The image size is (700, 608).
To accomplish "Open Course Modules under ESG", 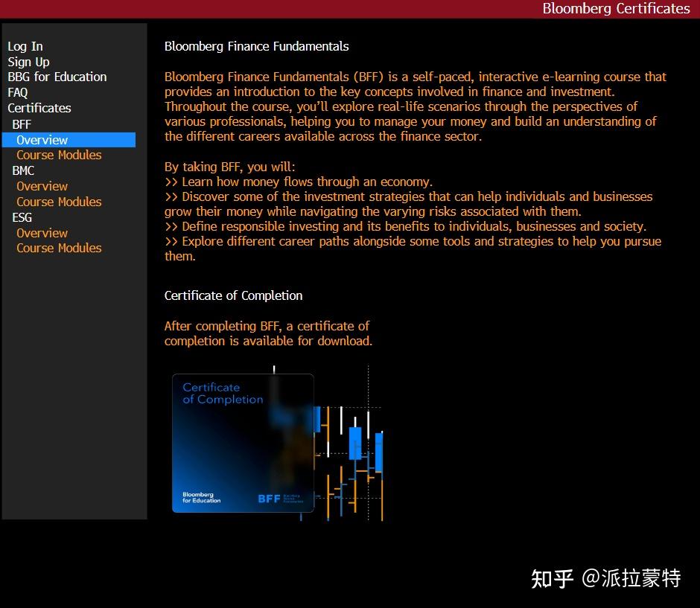I will (x=59, y=248).
